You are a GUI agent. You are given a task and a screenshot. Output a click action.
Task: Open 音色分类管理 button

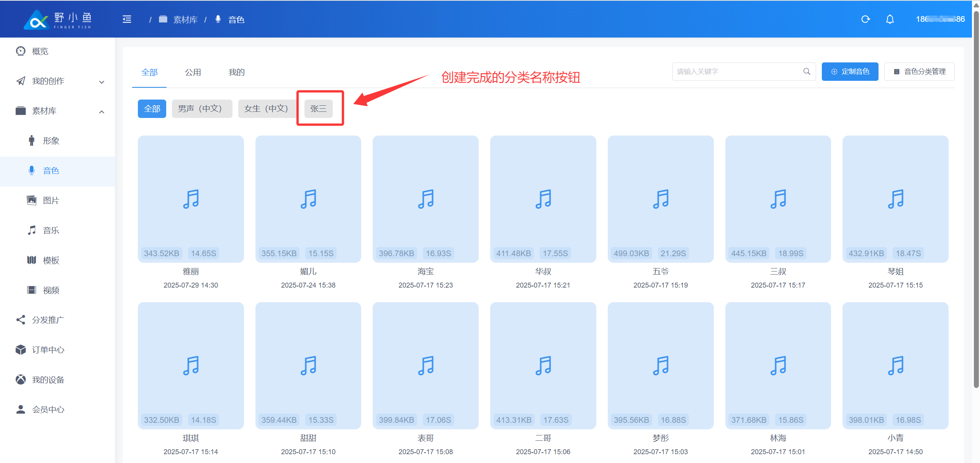[x=919, y=72]
